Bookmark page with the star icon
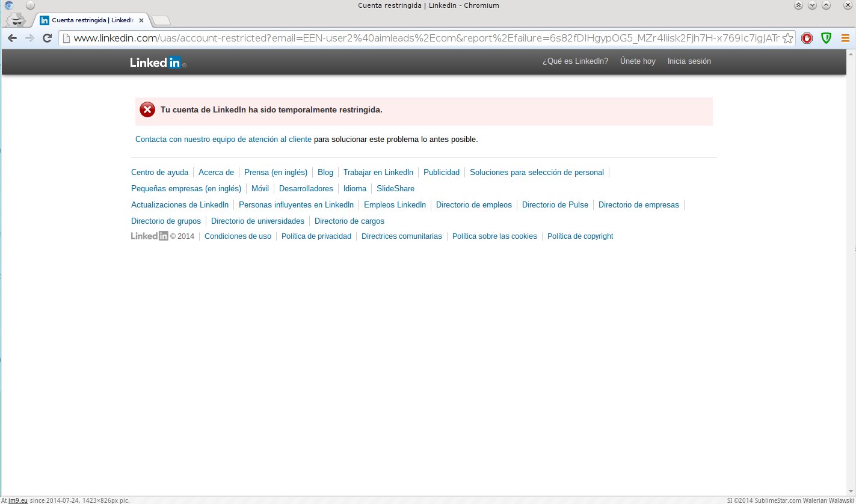 click(x=787, y=38)
